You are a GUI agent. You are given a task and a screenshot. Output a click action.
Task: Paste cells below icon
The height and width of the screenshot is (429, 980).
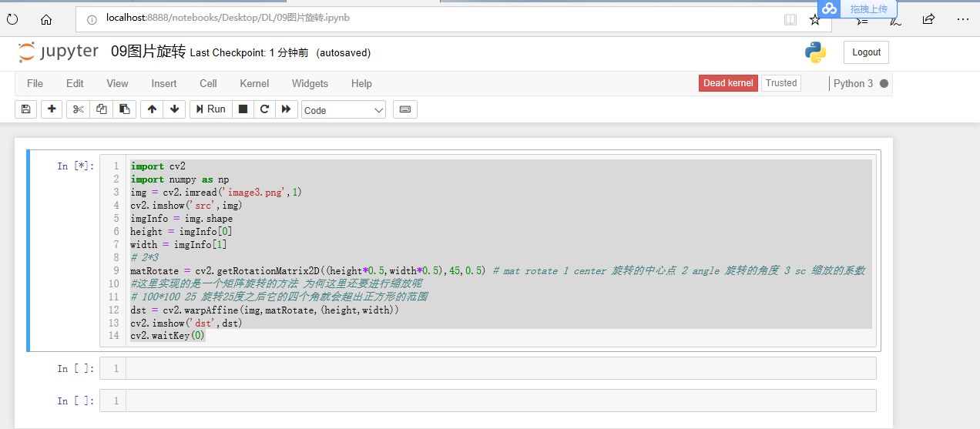pos(124,109)
